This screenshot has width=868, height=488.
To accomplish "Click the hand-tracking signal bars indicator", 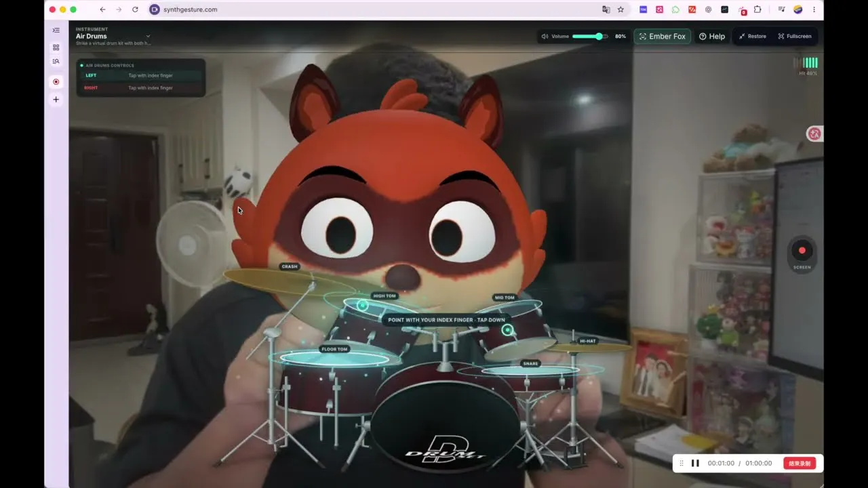I will (807, 63).
